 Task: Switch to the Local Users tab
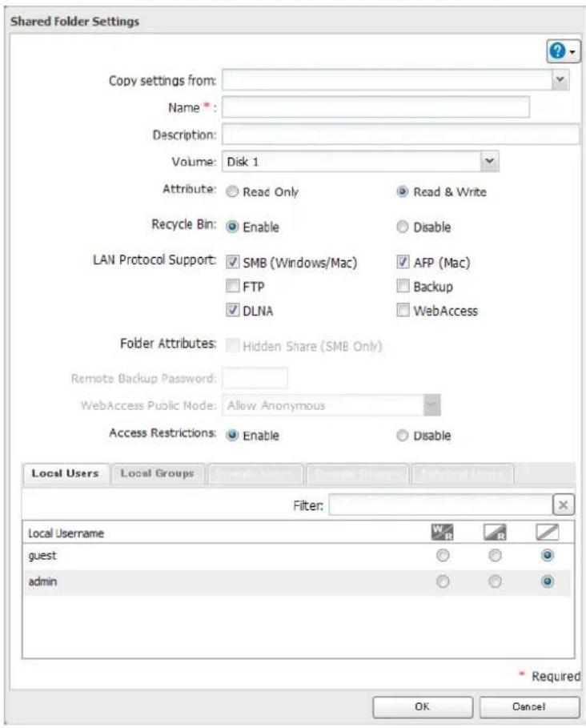click(66, 474)
